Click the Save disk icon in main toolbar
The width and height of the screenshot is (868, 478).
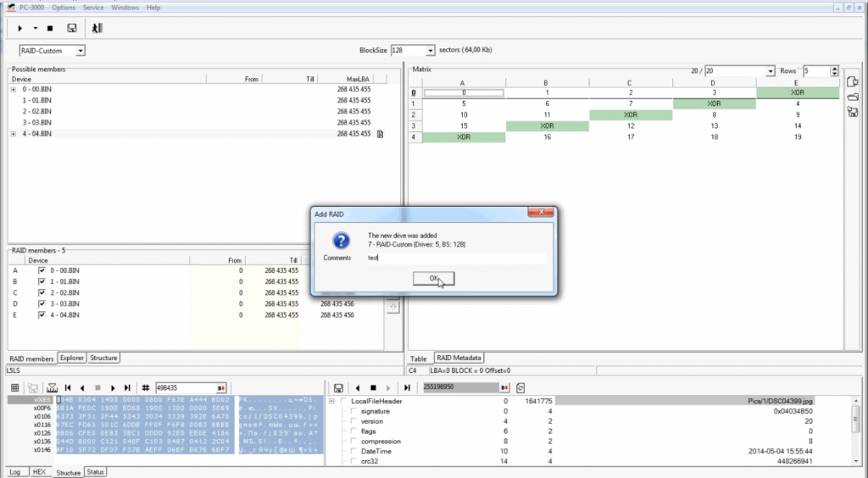coord(72,28)
